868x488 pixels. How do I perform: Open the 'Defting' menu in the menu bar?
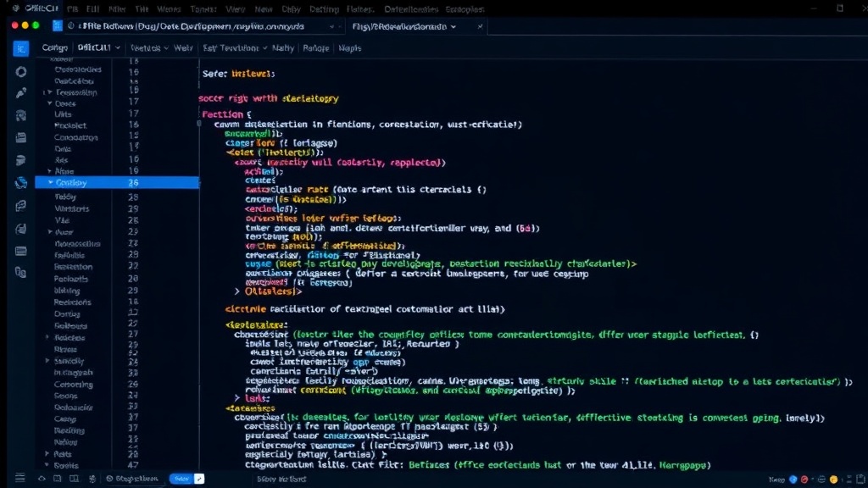pos(324,8)
